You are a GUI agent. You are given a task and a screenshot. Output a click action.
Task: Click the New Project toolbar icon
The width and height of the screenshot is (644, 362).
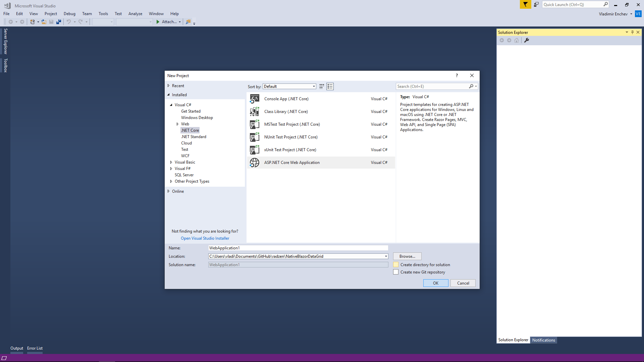32,22
